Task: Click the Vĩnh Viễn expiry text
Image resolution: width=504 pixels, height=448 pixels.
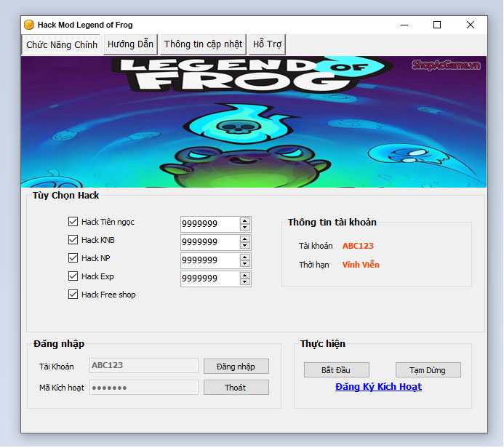Action: pyautogui.click(x=361, y=265)
